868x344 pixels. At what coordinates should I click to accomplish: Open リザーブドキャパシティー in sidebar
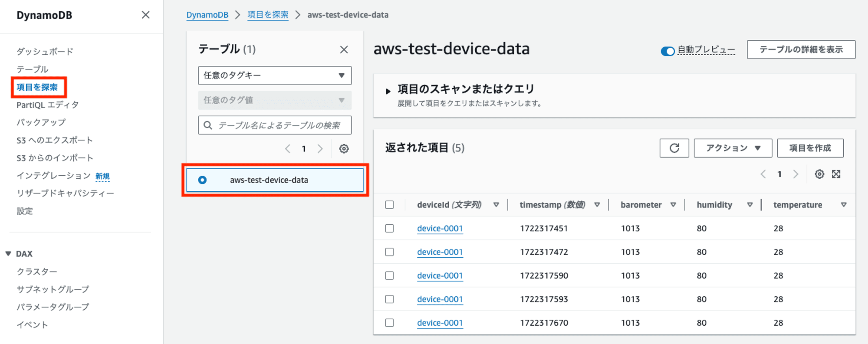click(x=65, y=193)
